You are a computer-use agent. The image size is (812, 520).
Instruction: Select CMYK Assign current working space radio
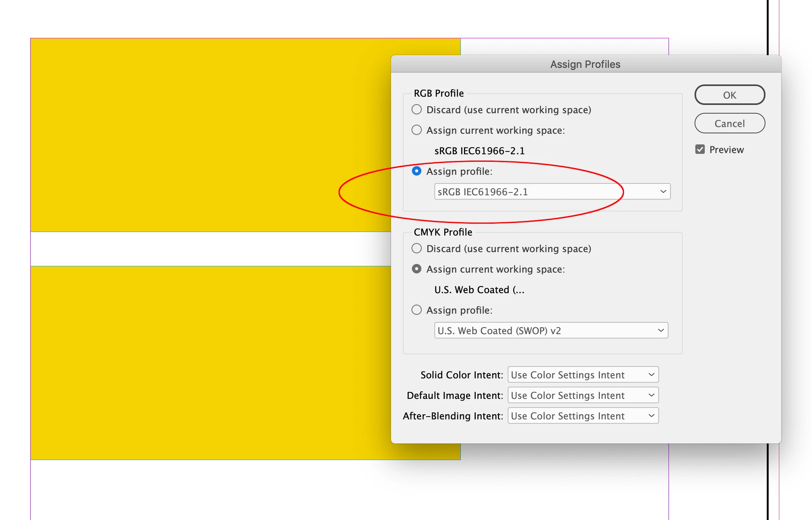coord(417,269)
